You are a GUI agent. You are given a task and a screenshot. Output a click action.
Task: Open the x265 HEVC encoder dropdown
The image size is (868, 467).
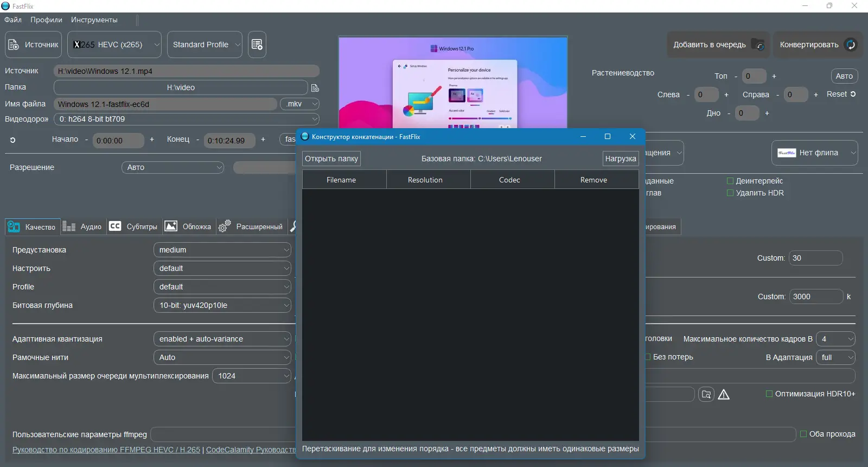point(114,45)
